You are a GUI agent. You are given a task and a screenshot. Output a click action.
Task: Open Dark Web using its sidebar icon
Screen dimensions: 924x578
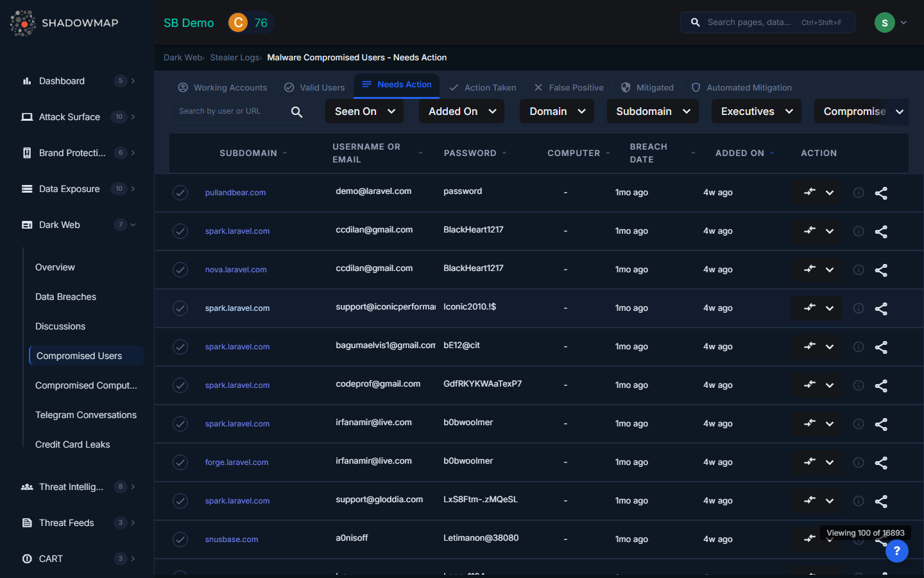[27, 225]
